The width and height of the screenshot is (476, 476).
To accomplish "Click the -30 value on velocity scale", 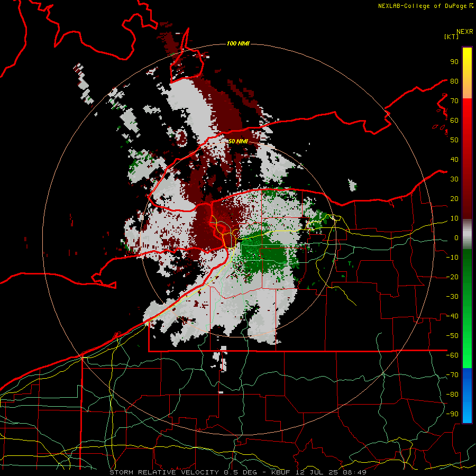I will point(452,297).
